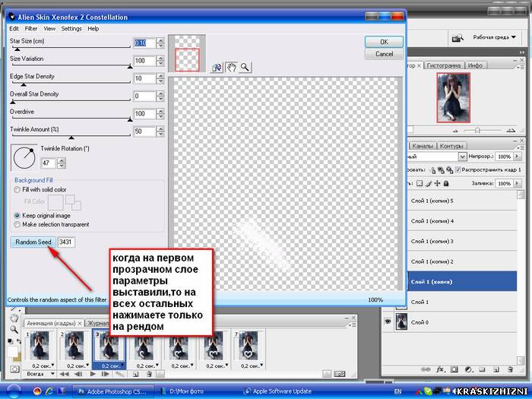Open View menu in Xenofex dialog
Screen dimensions: 532x399
coord(49,29)
